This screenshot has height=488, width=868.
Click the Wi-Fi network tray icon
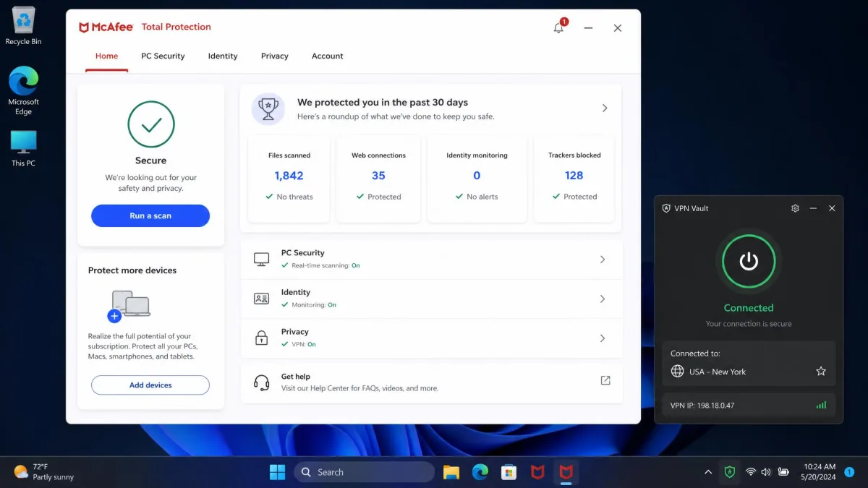click(x=751, y=472)
